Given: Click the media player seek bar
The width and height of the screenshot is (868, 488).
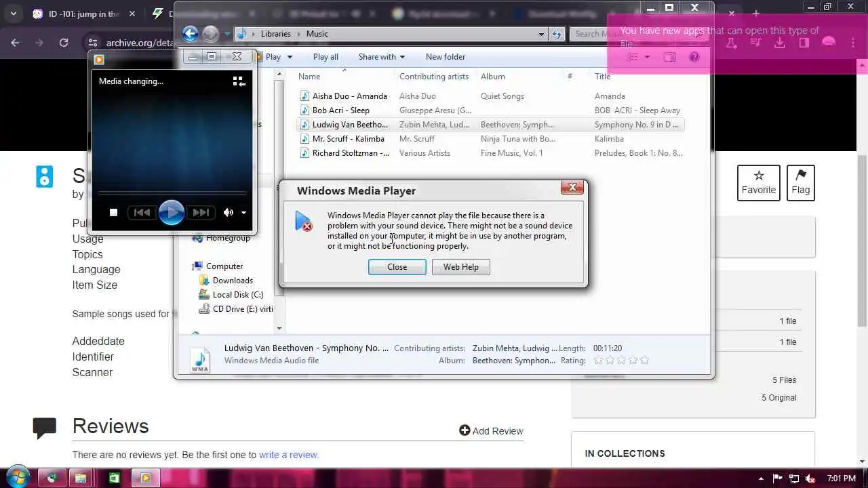Looking at the screenshot, I should click(x=172, y=194).
